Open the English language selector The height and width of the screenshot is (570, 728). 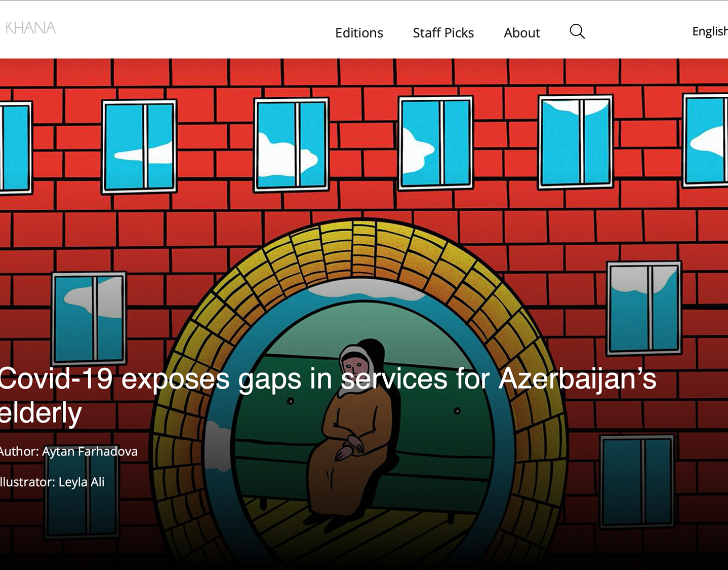[710, 31]
